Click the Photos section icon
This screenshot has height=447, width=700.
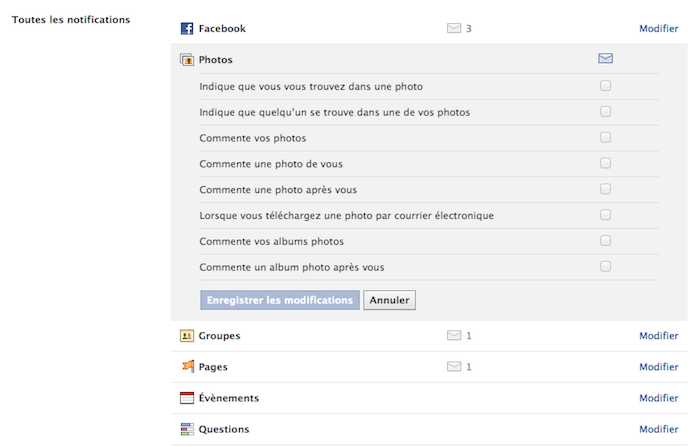coord(186,60)
